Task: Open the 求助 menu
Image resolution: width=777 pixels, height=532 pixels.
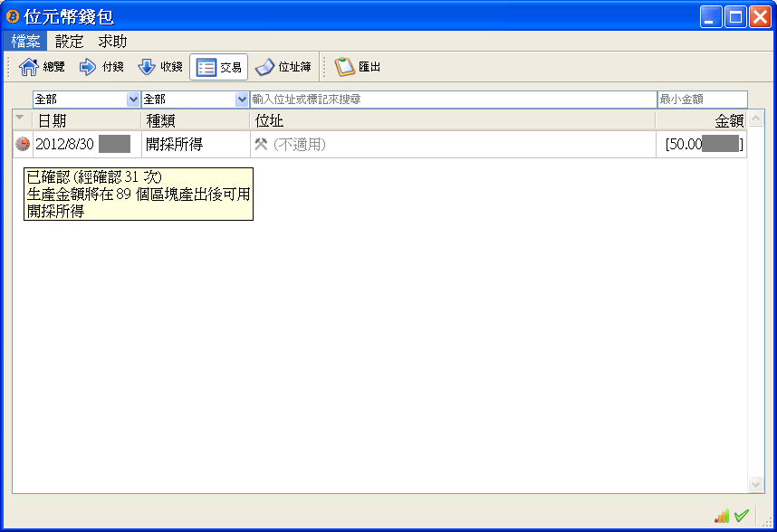Action: click(x=112, y=41)
